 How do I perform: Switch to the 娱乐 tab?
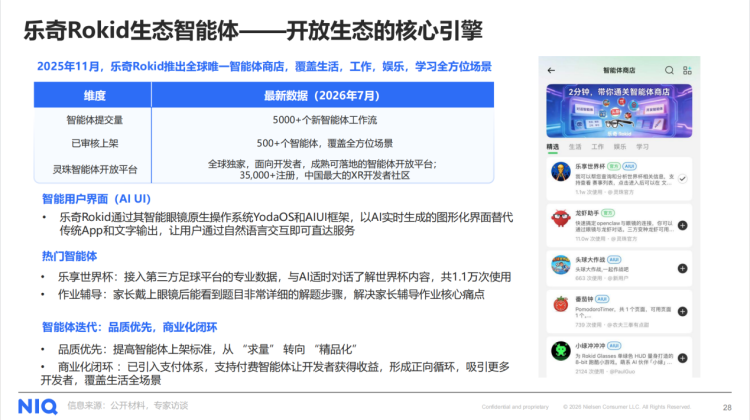tap(620, 147)
